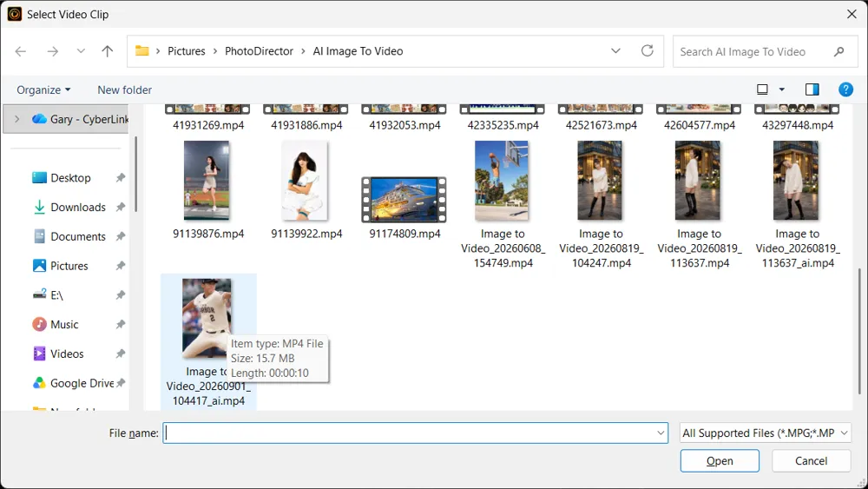The height and width of the screenshot is (489, 868).
Task: Click the Open button
Action: (720, 460)
